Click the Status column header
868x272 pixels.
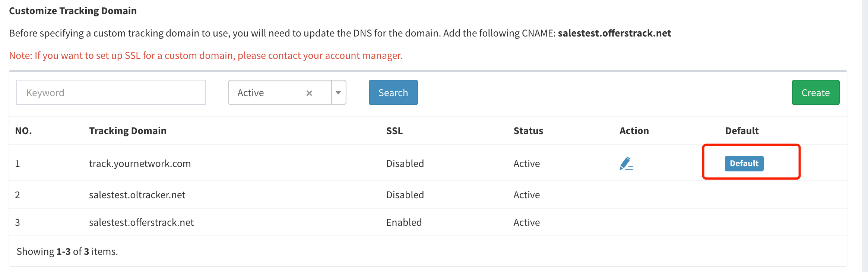click(528, 131)
